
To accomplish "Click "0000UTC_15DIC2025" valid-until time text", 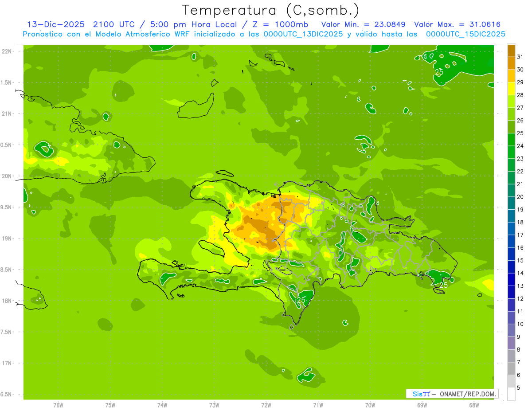I will (x=465, y=34).
